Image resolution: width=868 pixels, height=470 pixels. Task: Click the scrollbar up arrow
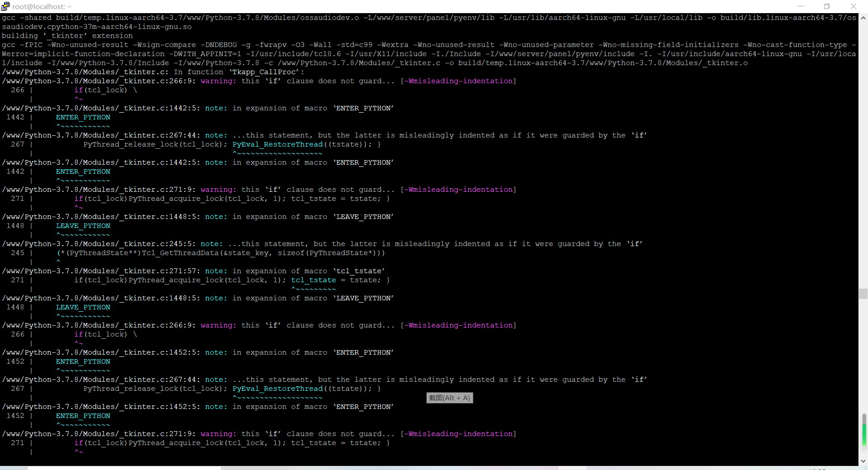click(863, 18)
